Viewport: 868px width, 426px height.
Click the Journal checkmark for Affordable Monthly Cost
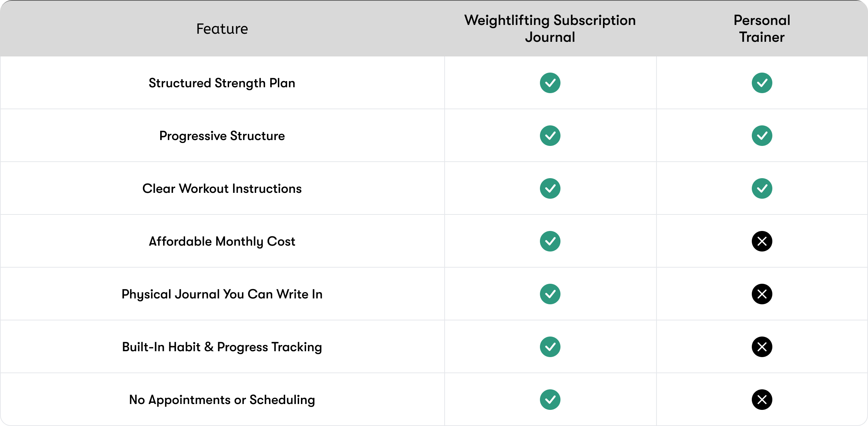click(x=550, y=241)
